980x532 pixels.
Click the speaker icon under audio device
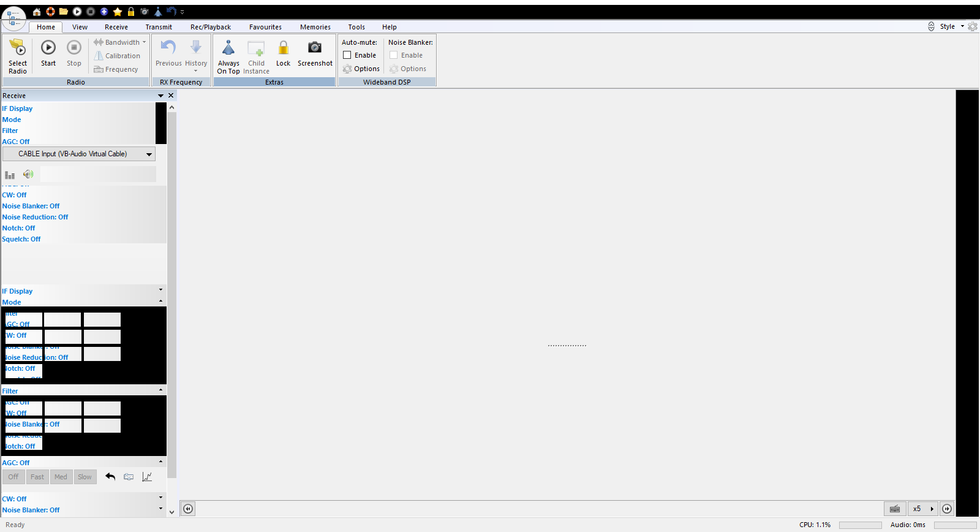tap(28, 174)
